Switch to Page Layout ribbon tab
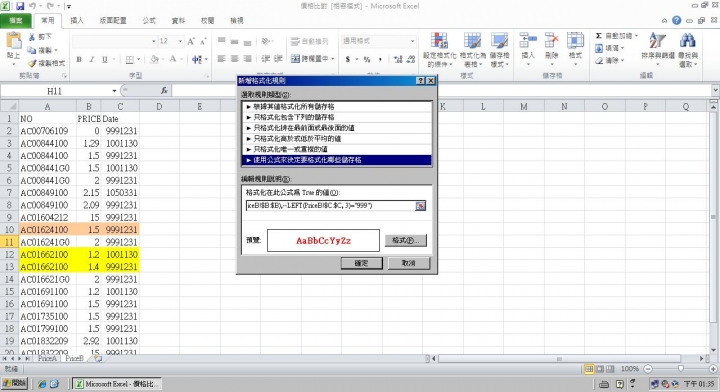The image size is (720, 392). pos(113,21)
